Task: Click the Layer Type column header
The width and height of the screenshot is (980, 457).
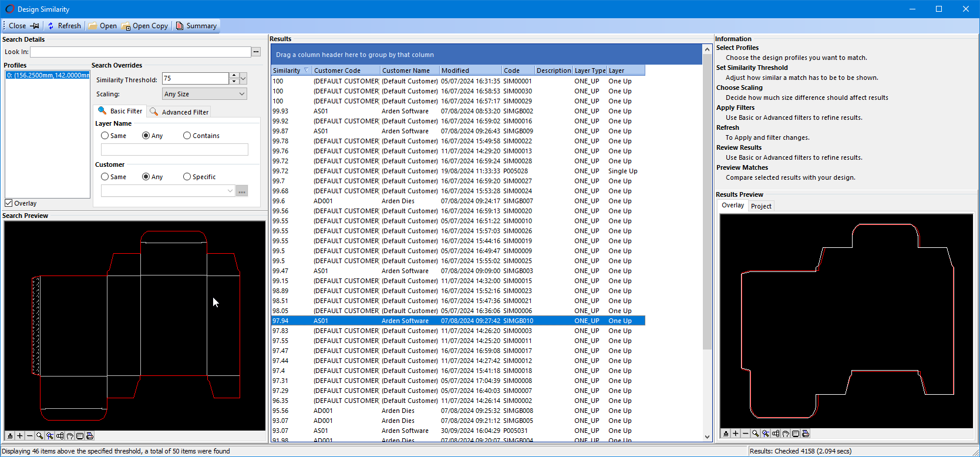Action: [590, 70]
